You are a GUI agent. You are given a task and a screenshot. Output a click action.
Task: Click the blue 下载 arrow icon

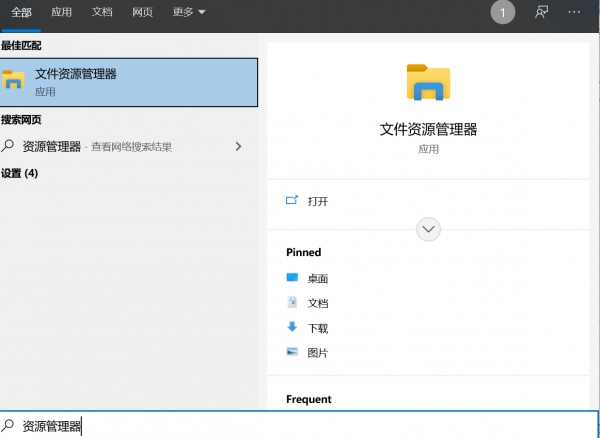(292, 327)
